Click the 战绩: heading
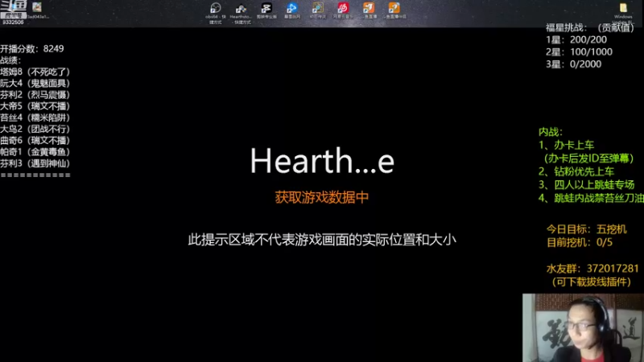The height and width of the screenshot is (362, 644). (10, 60)
